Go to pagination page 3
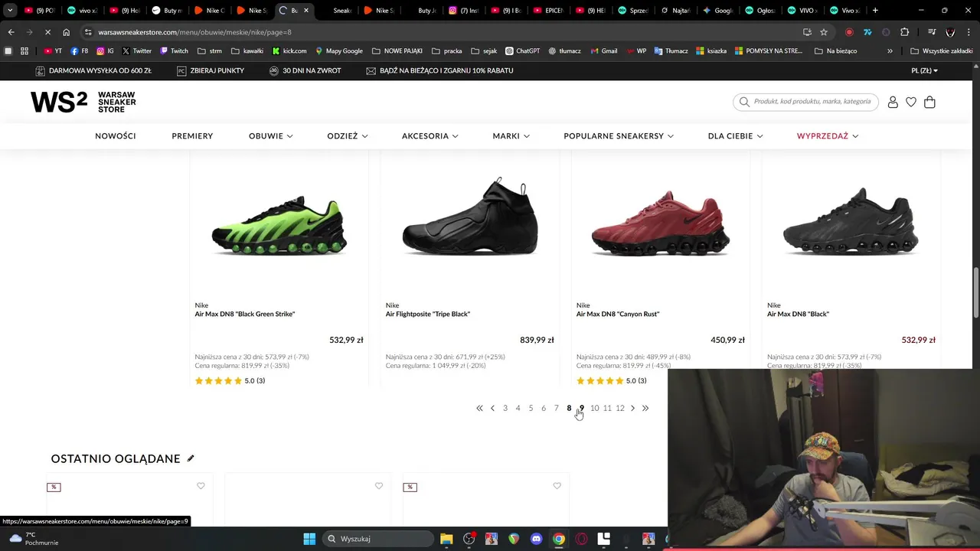This screenshot has width=980, height=551. coord(505,408)
